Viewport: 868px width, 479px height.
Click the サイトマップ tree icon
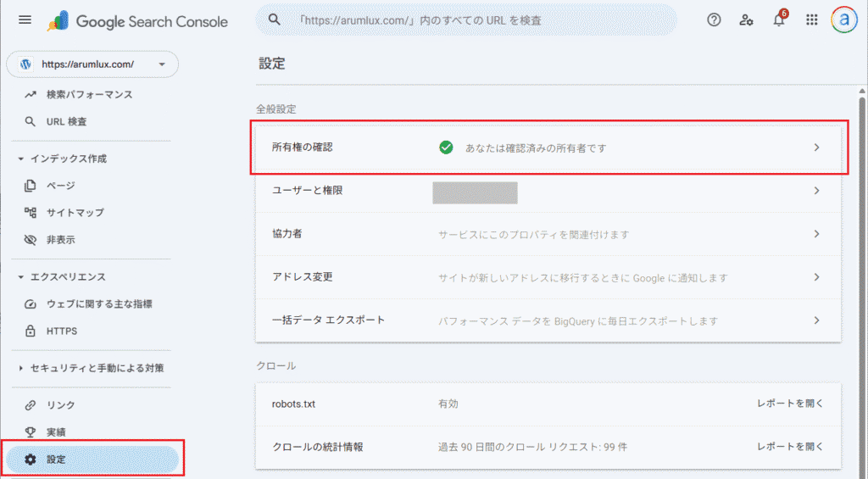(31, 212)
